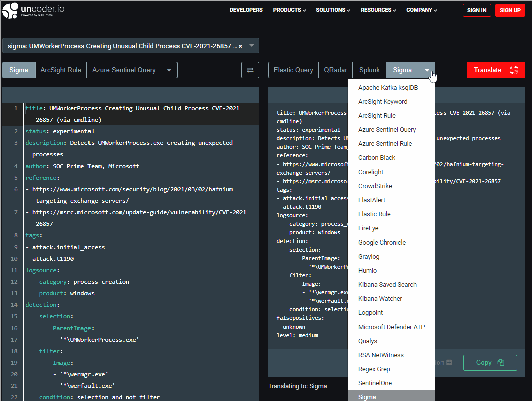Choose ElastAlert option
The image size is (532, 401).
[x=392, y=200]
